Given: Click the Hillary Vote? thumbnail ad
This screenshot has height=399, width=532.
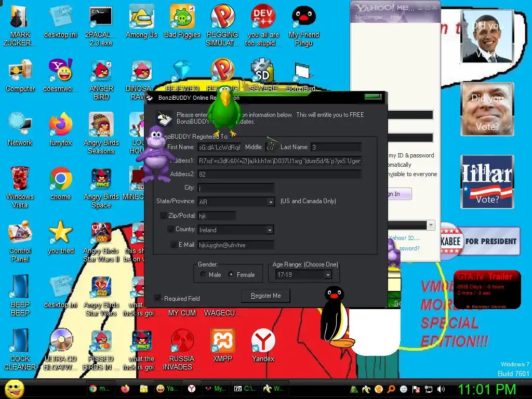Looking at the screenshot, I should [x=487, y=182].
